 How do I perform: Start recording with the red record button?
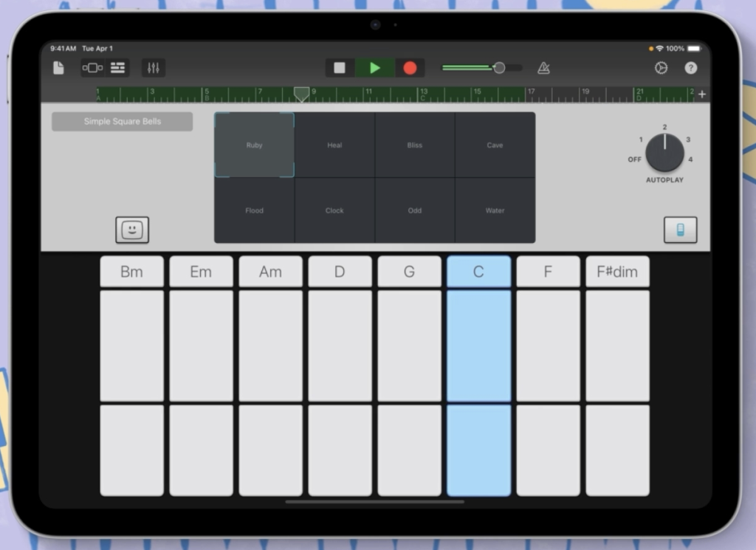(410, 68)
